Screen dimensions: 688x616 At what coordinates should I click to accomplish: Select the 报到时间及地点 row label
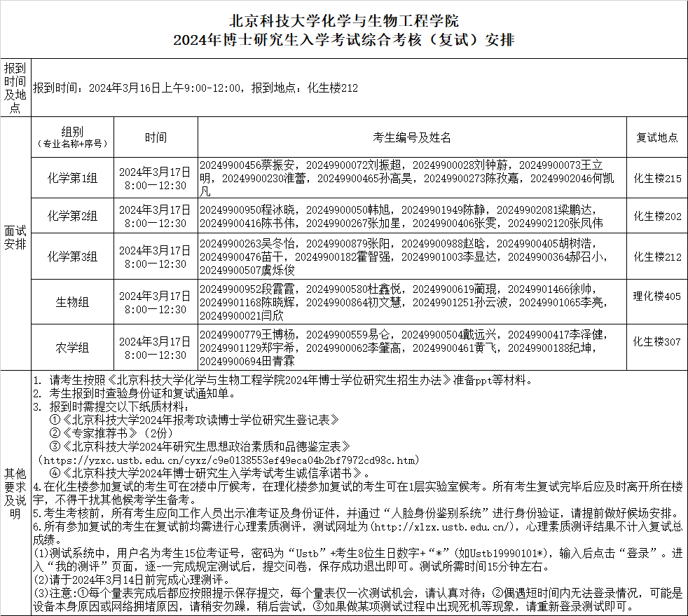15,88
